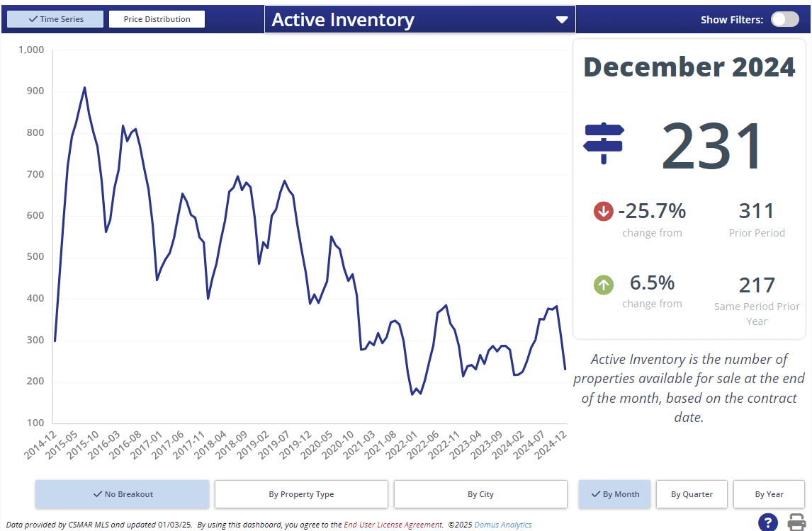
Task: Click the chart line peak near 2015-10
Action: pyautogui.click(x=84, y=88)
